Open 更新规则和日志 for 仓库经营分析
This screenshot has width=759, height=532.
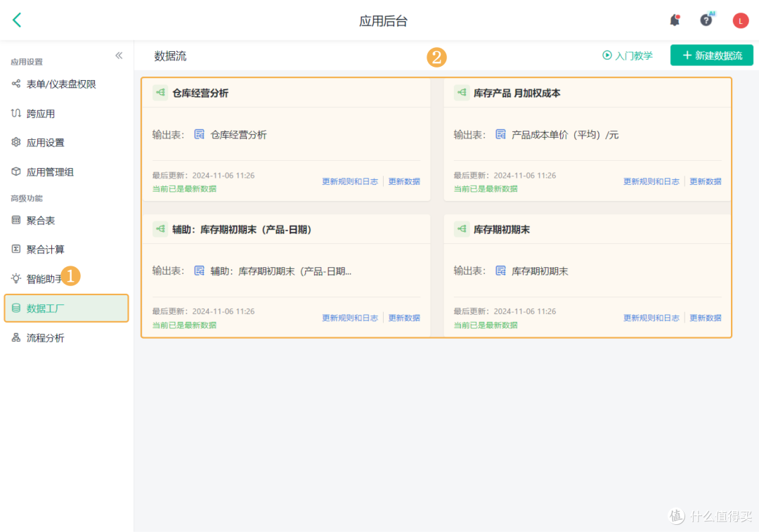point(350,181)
